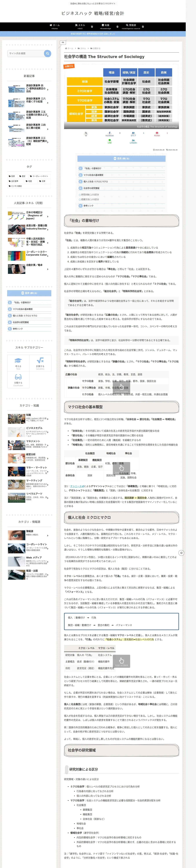
Task: Jump to 「社会」の意味付け in main contents
Action: 92,169
